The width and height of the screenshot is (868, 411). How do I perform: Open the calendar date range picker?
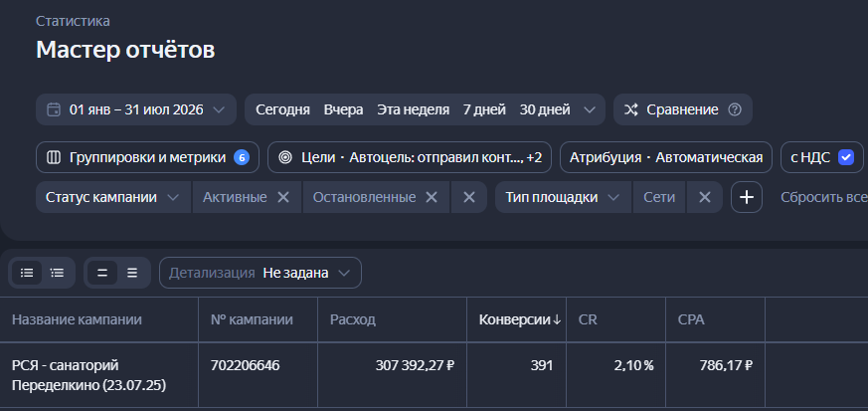(x=135, y=109)
